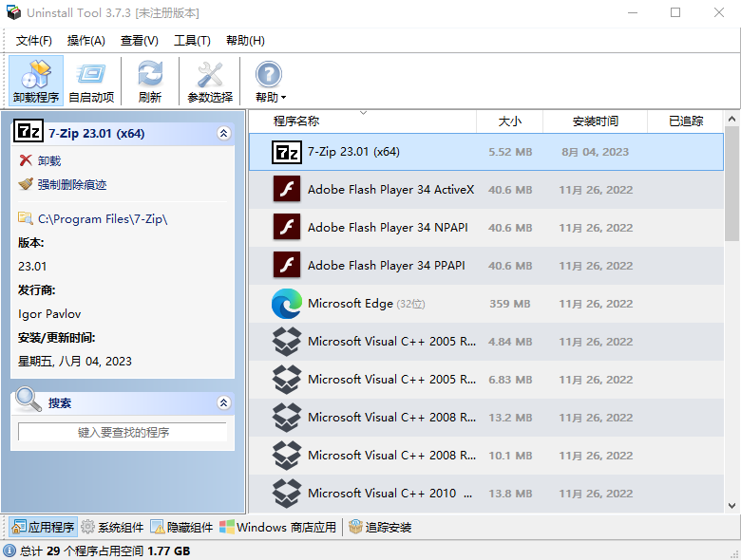Click the 帮助 help toolbar icon
Image resolution: width=741 pixels, height=560 pixels.
[269, 80]
